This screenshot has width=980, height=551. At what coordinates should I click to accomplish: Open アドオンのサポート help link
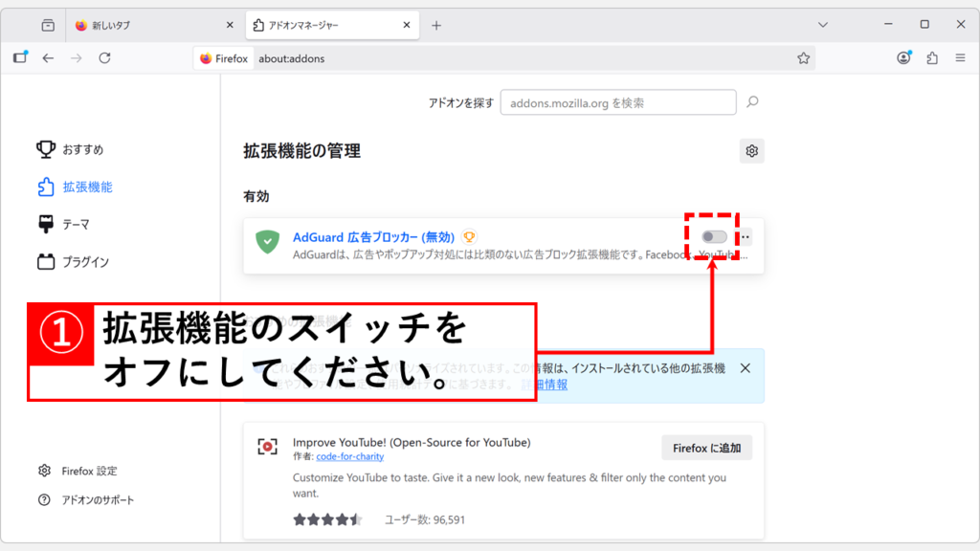pos(85,499)
